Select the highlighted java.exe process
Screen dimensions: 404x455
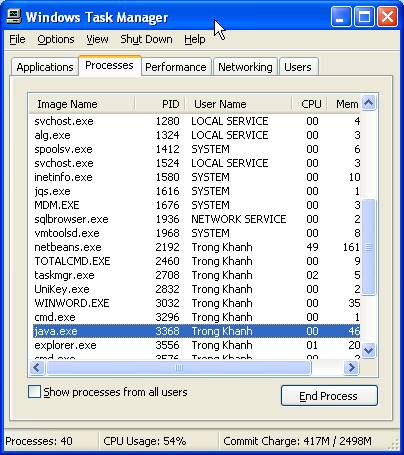point(197,331)
